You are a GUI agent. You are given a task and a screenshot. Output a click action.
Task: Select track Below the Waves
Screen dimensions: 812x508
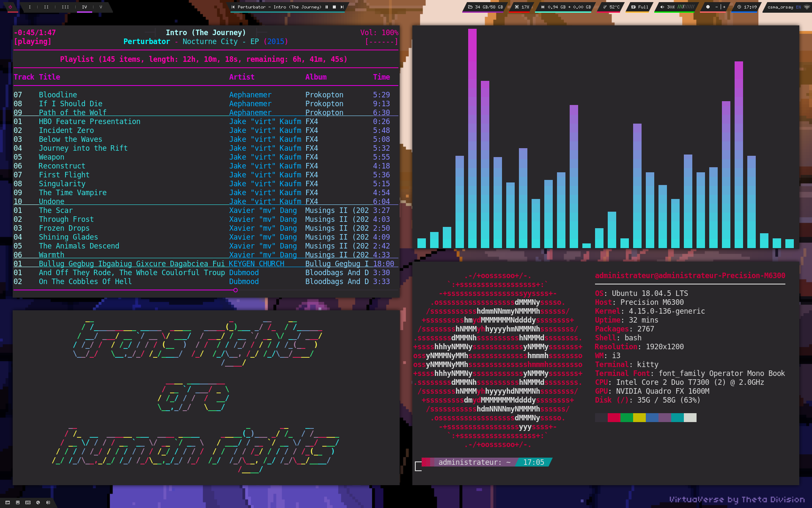click(x=206, y=139)
